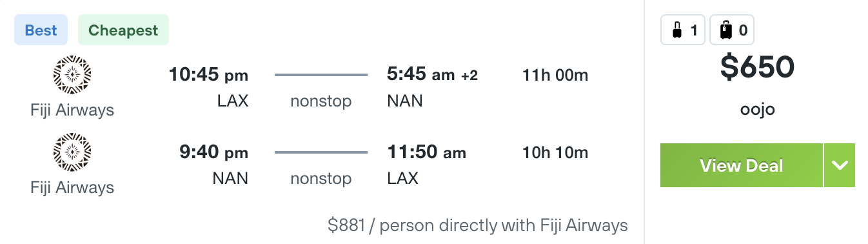
Task: Expand the dropdown arrow beside View Deal
Action: [x=840, y=165]
